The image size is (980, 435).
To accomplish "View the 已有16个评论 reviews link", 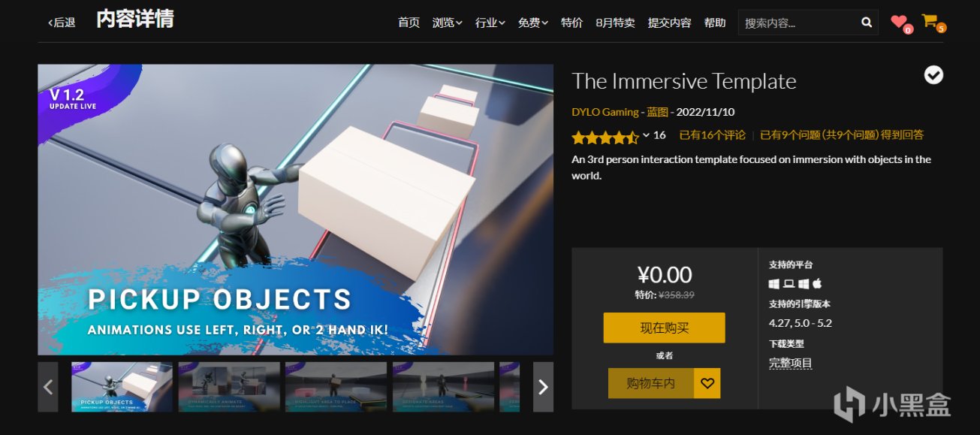I will click(712, 135).
